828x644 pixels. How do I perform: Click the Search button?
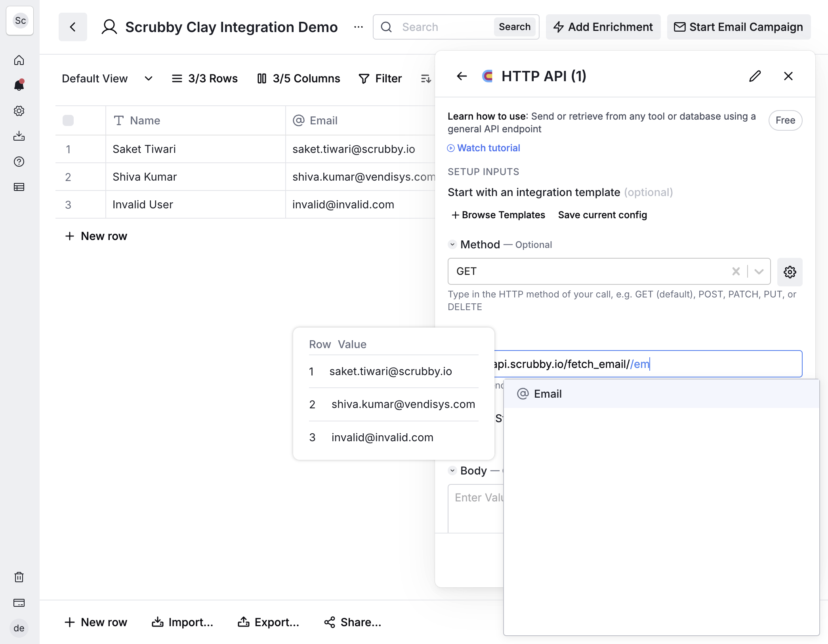(515, 27)
